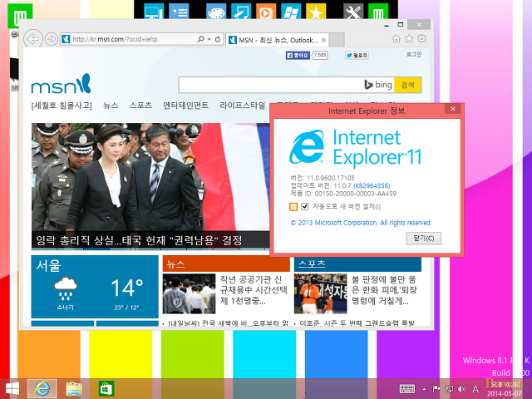Viewport: 532px width, 399px height.
Task: Click the Twitter 팔로우 button
Action: click(x=357, y=56)
